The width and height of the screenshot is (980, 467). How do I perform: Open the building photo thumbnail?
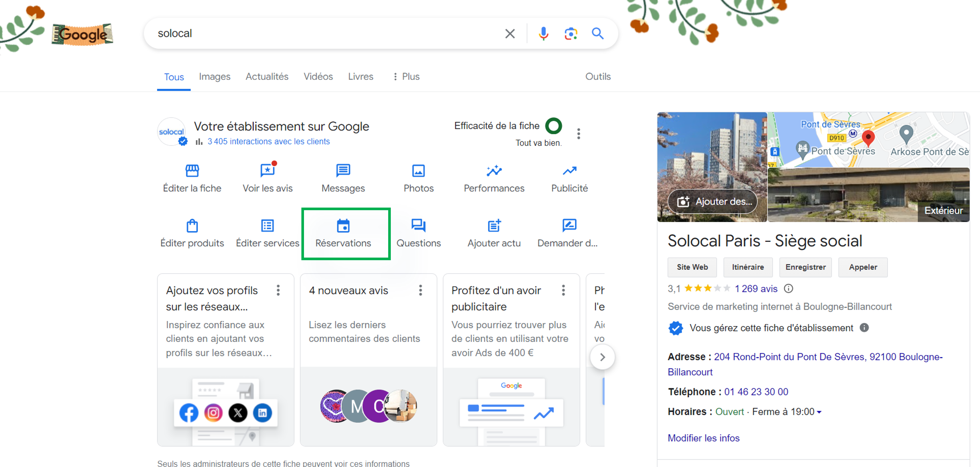point(712,152)
